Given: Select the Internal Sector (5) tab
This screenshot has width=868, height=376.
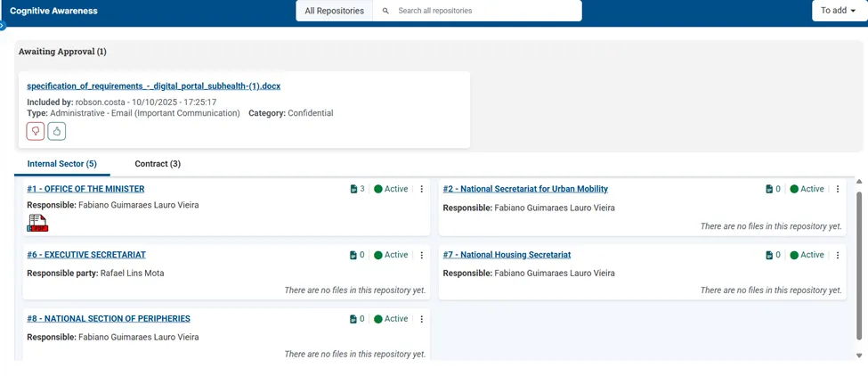Looking at the screenshot, I should tap(62, 164).
